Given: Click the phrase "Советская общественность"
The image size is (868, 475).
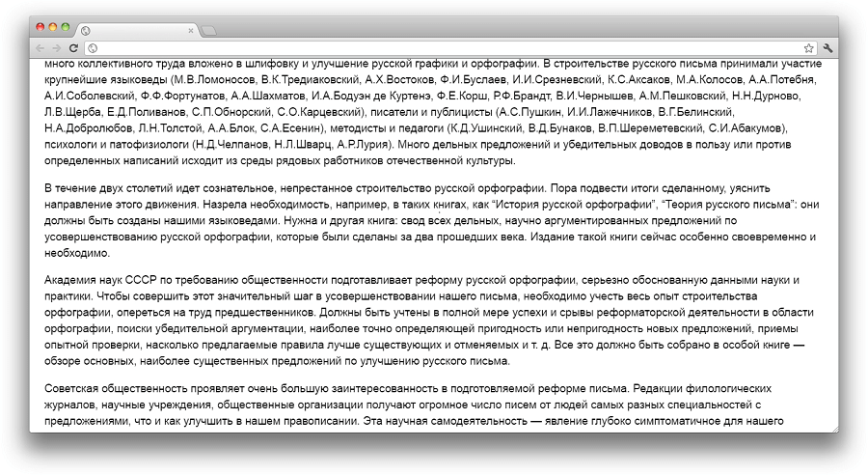Looking at the screenshot, I should coord(117,388).
